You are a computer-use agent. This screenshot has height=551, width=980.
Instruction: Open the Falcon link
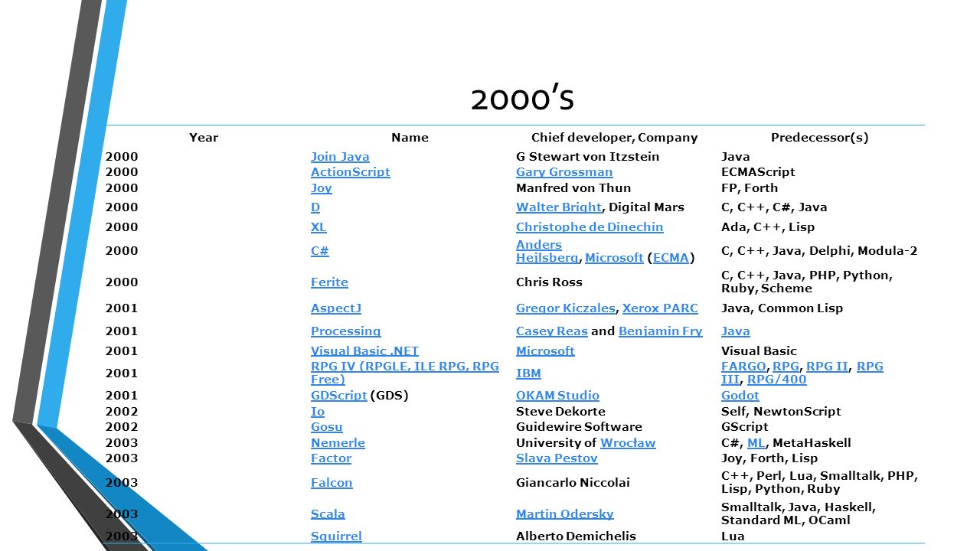(x=332, y=483)
